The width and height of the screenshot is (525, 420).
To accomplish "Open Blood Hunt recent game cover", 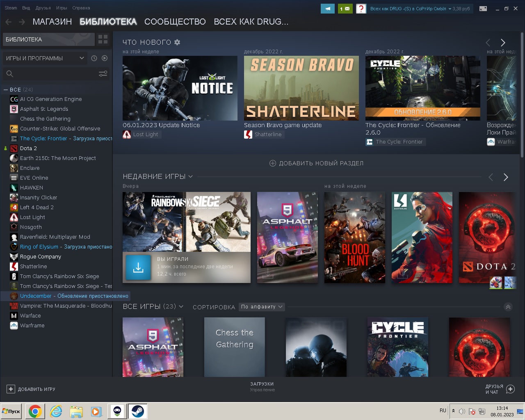I will tap(355, 237).
